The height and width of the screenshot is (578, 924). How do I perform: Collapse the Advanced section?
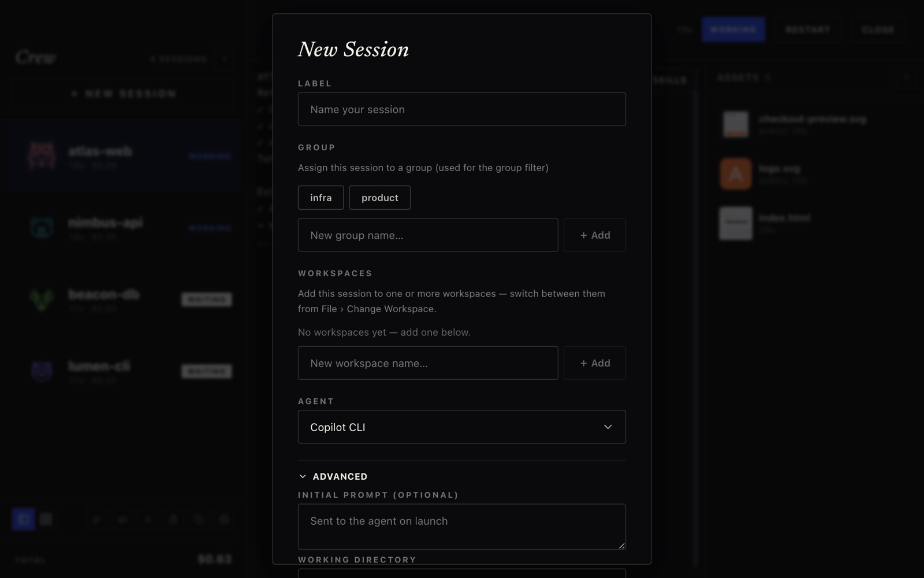(x=333, y=476)
